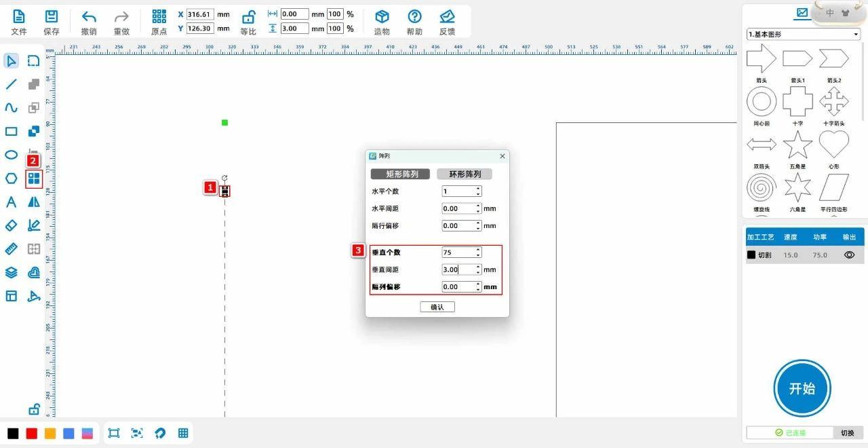Click the round 开始 start button
Screen dimensions: 868x448
pos(802,388)
